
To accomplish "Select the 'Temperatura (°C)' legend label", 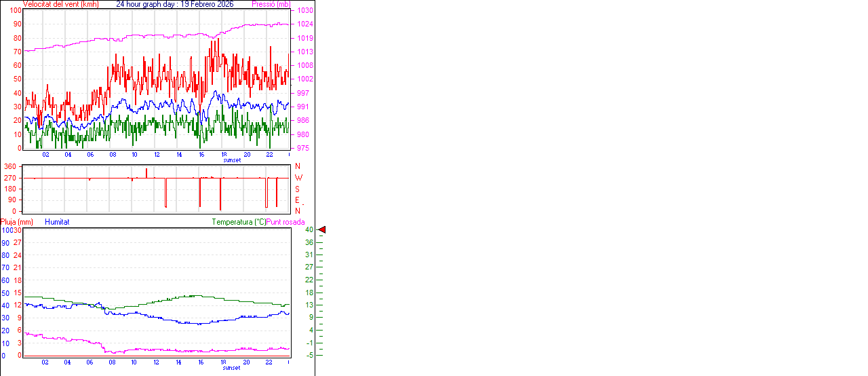I will click(x=239, y=222).
